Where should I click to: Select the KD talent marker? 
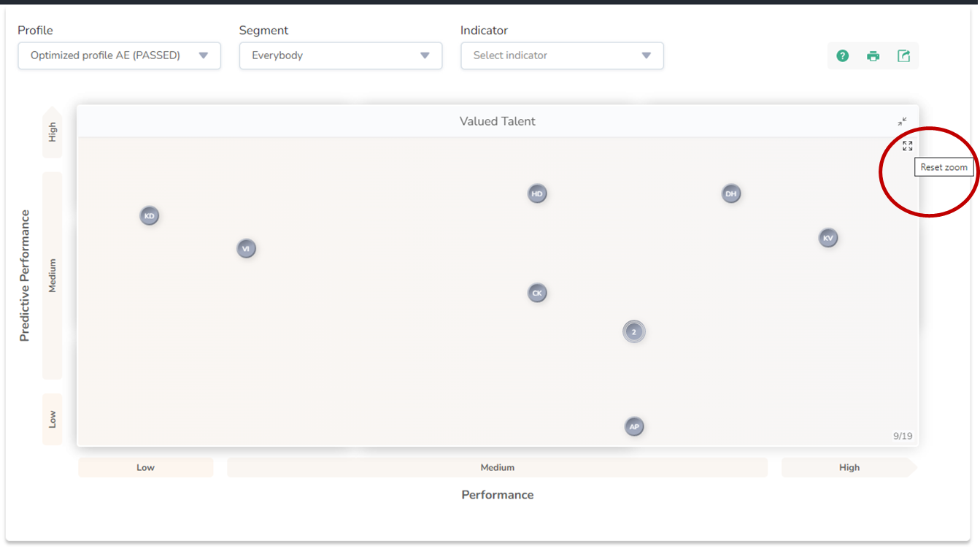coord(150,216)
